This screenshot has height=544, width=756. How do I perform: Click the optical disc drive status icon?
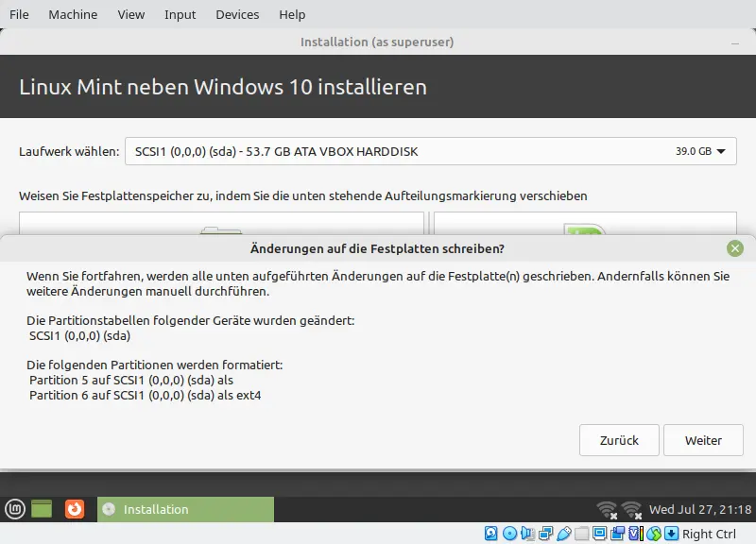coord(509,534)
